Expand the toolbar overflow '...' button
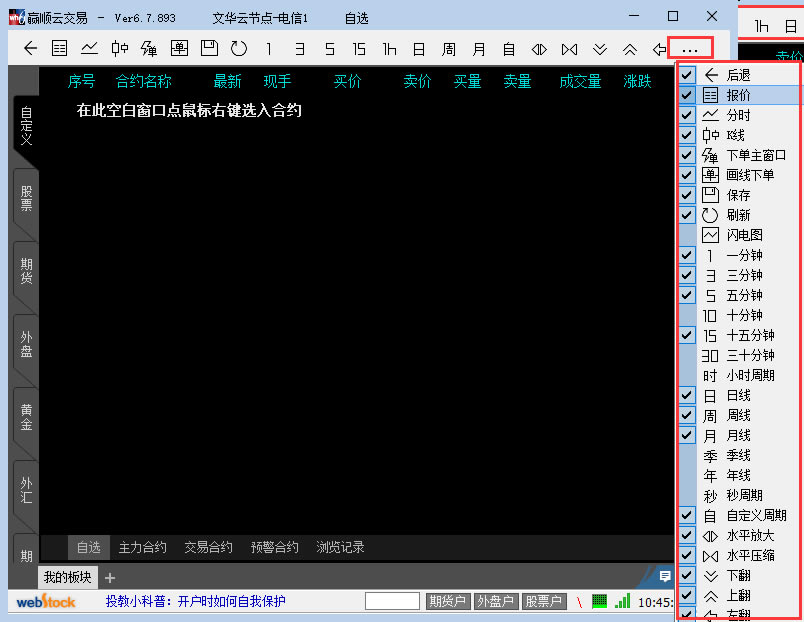This screenshot has height=622, width=804. pos(690,48)
